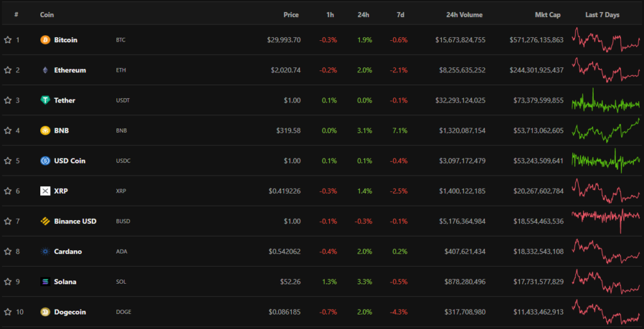Click Bitcoin market cap $571,276,135,863
The width and height of the screenshot is (644, 329).
coord(537,40)
